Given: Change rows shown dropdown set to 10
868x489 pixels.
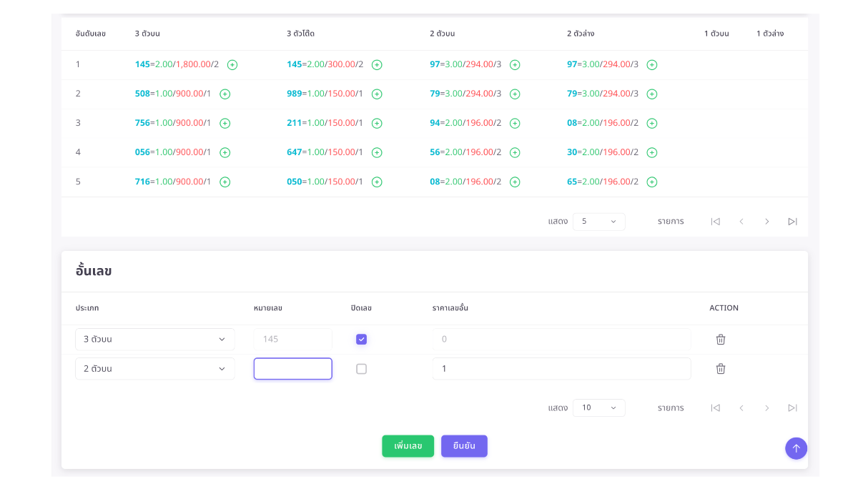Looking at the screenshot, I should click(x=598, y=408).
